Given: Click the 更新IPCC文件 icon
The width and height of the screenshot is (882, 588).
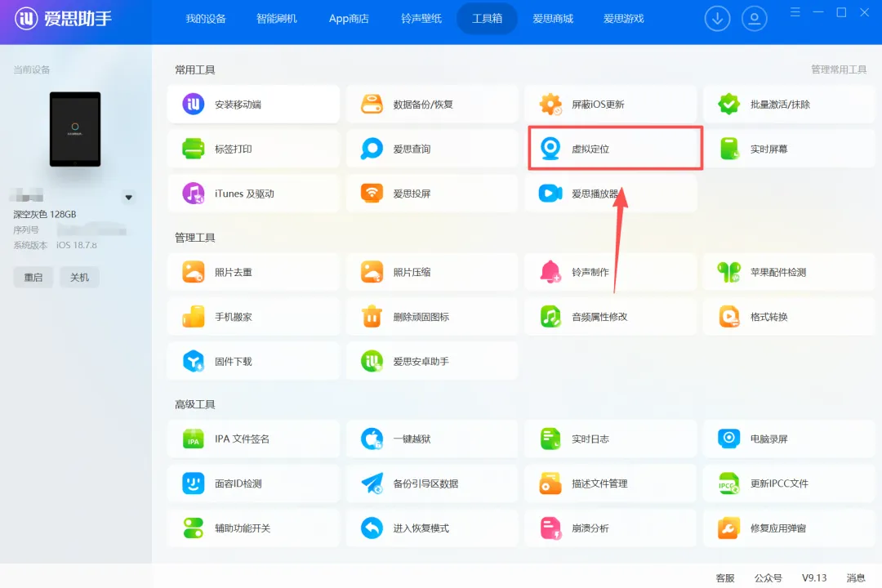Looking at the screenshot, I should click(728, 483).
